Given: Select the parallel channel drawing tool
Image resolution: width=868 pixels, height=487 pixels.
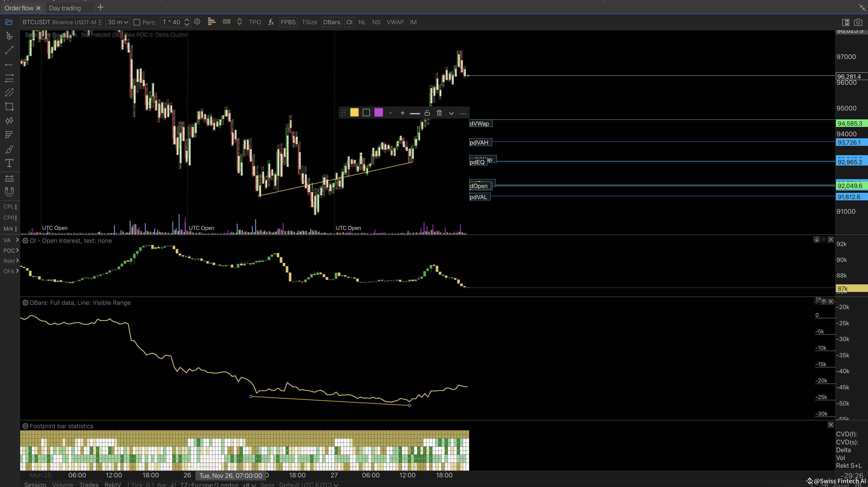Looking at the screenshot, I should [9, 92].
